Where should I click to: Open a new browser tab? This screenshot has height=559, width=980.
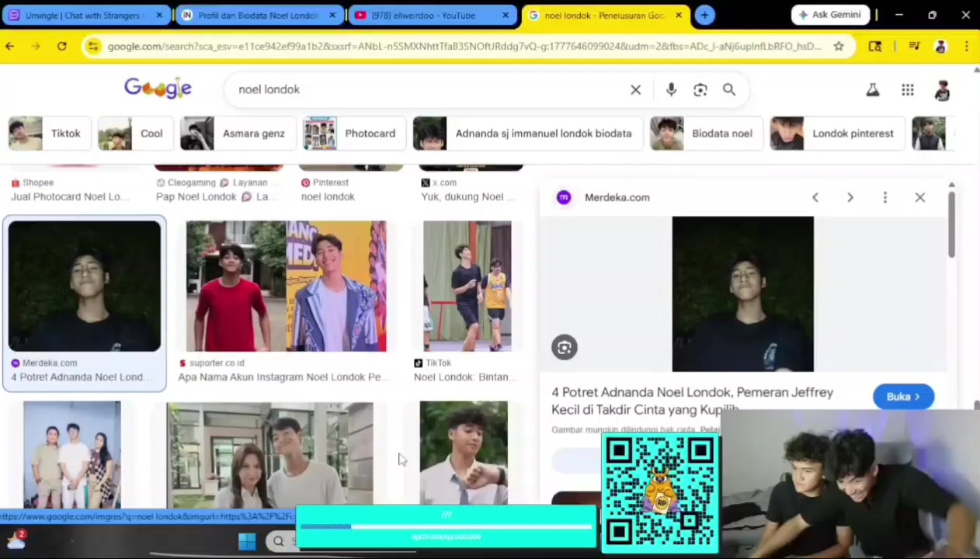tap(704, 16)
